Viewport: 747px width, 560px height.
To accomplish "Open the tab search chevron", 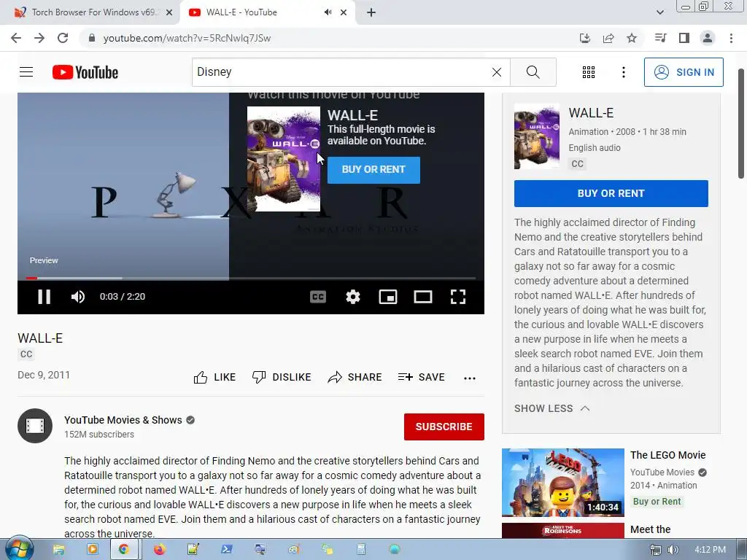I will 659,12.
